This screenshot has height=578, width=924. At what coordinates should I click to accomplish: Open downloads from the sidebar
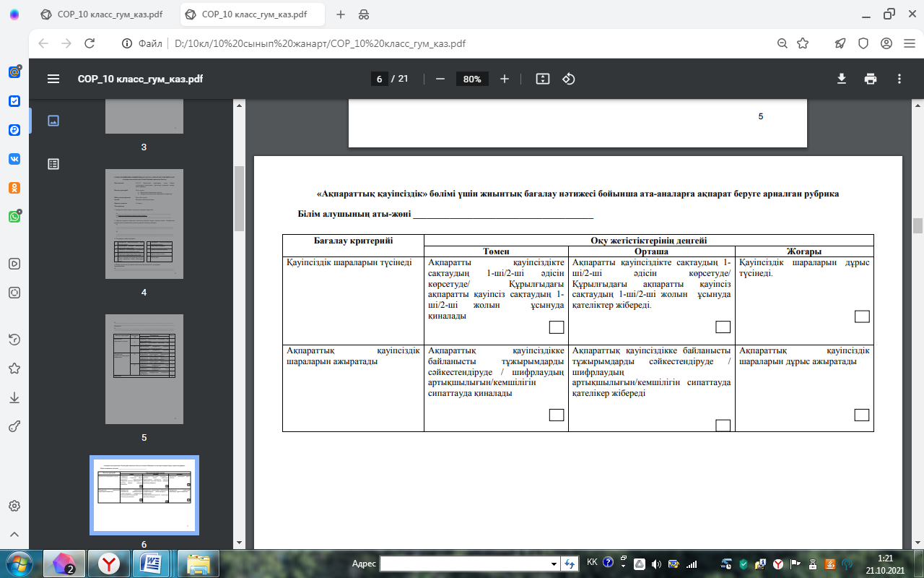click(14, 397)
